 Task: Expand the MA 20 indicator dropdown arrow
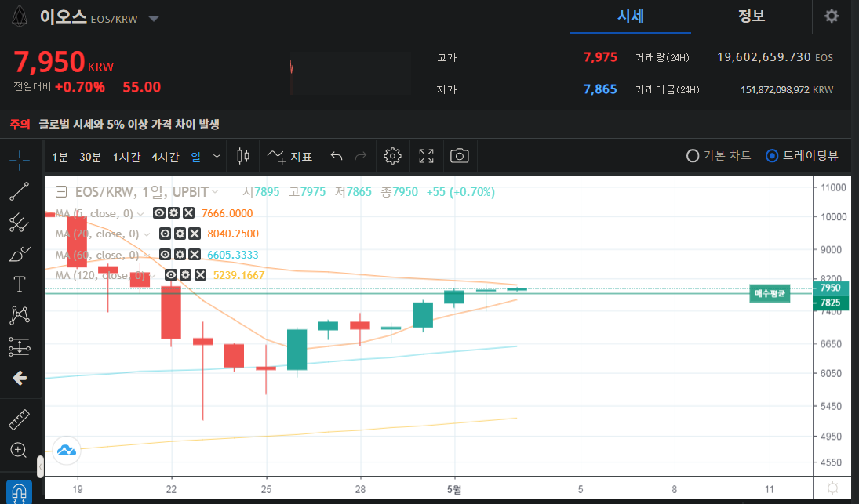[147, 234]
